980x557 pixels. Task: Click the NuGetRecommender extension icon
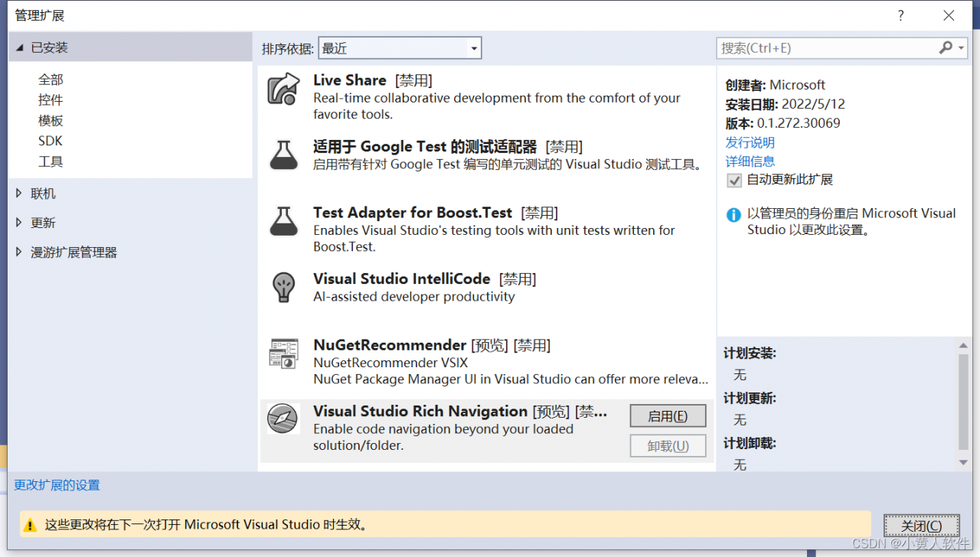click(283, 353)
